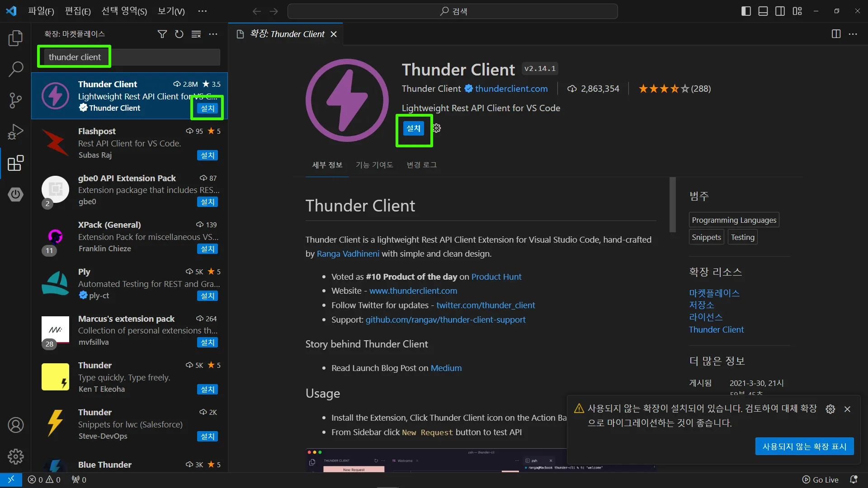Click the filter extensions funnel icon
The width and height of the screenshot is (868, 488).
162,34
